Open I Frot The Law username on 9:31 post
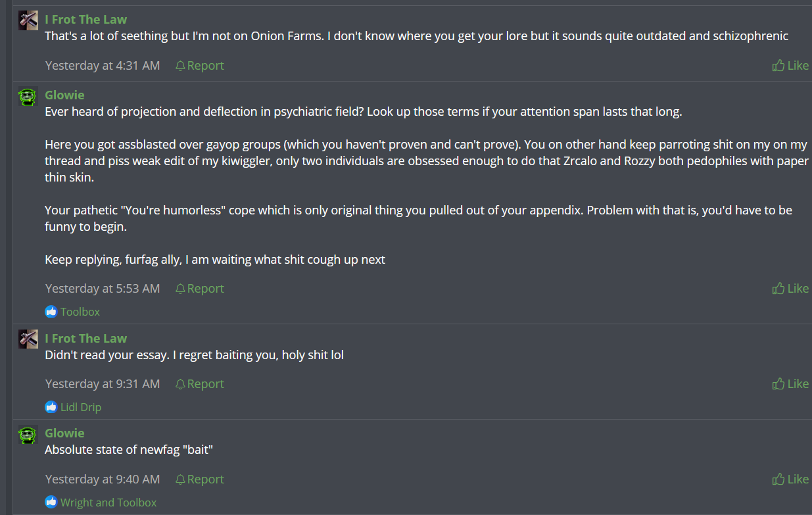The image size is (812, 515). click(x=86, y=338)
